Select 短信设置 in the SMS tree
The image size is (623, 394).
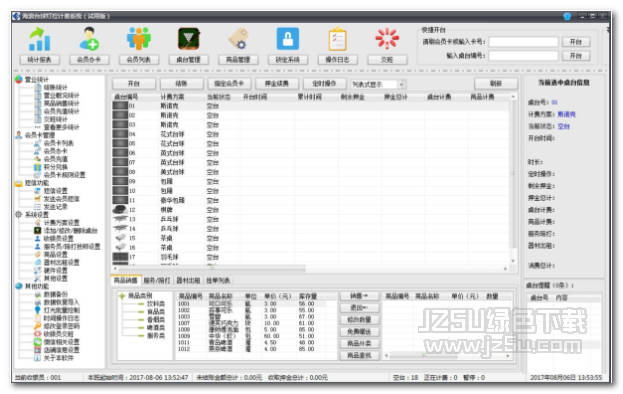pyautogui.click(x=56, y=191)
